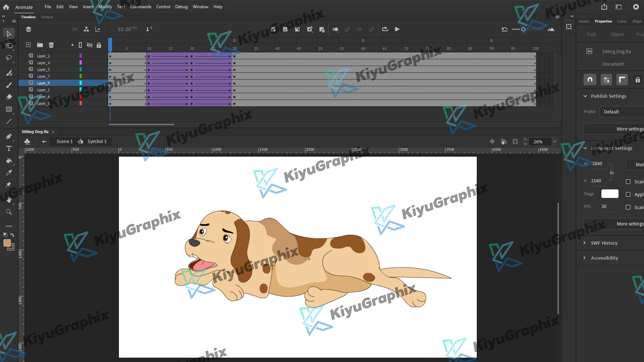Toggle highlight for all layers
The height and width of the screenshot is (362, 644).
pyautogui.click(x=72, y=45)
